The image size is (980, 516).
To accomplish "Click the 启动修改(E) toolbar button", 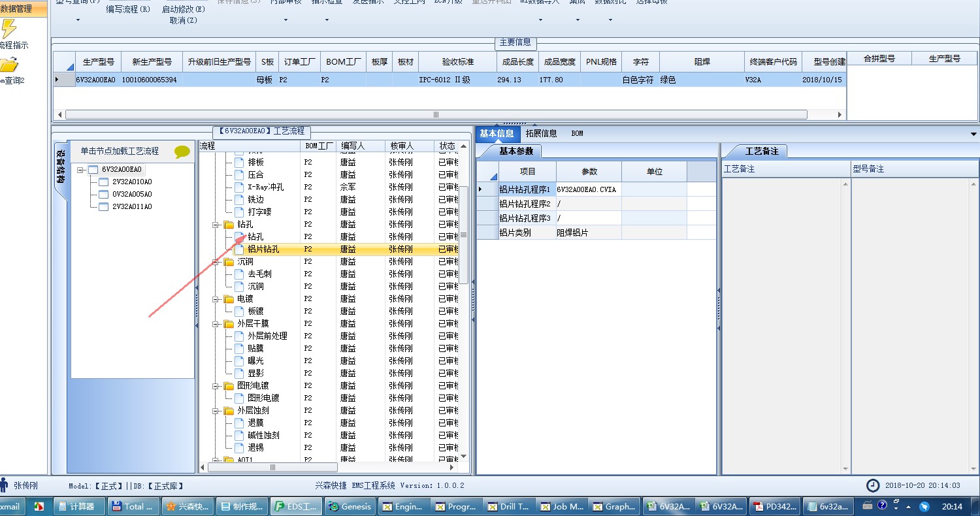I will pyautogui.click(x=183, y=9).
